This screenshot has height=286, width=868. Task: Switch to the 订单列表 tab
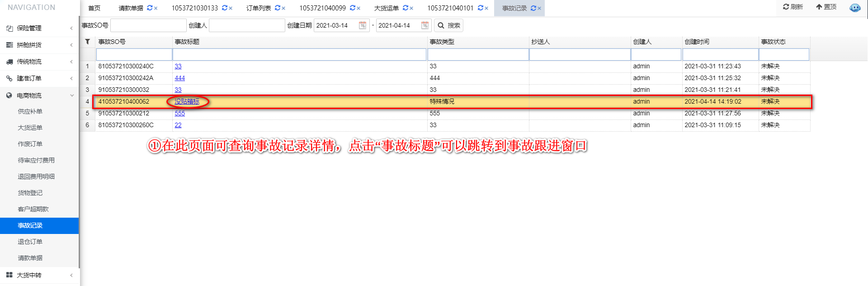click(x=259, y=8)
